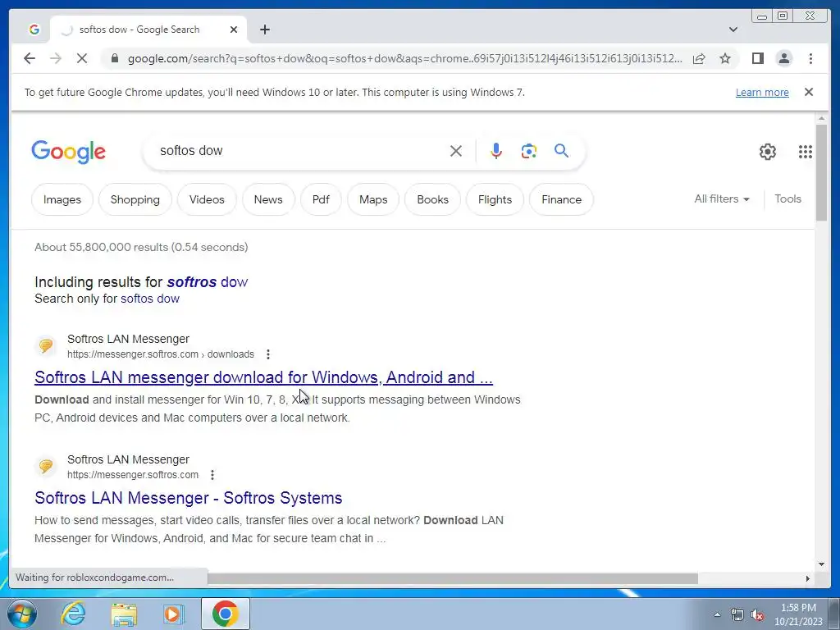
Task: Open the network tray icon
Action: pyautogui.click(x=737, y=614)
